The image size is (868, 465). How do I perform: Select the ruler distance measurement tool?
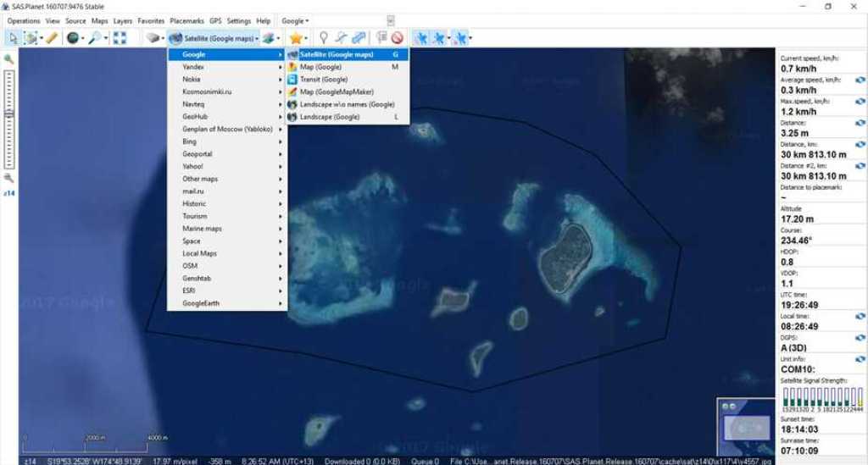pos(52,37)
